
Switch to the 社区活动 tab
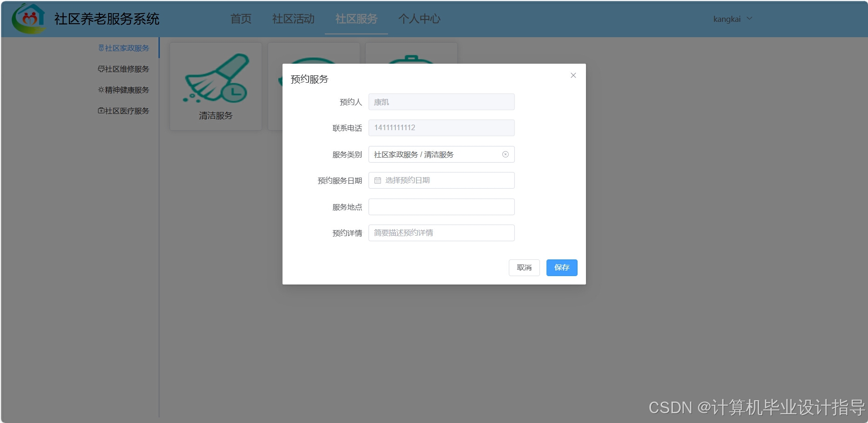[293, 19]
